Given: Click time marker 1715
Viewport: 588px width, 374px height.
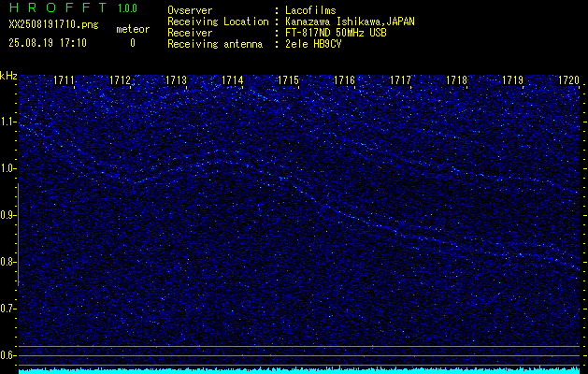Looking at the screenshot, I should (x=288, y=80).
